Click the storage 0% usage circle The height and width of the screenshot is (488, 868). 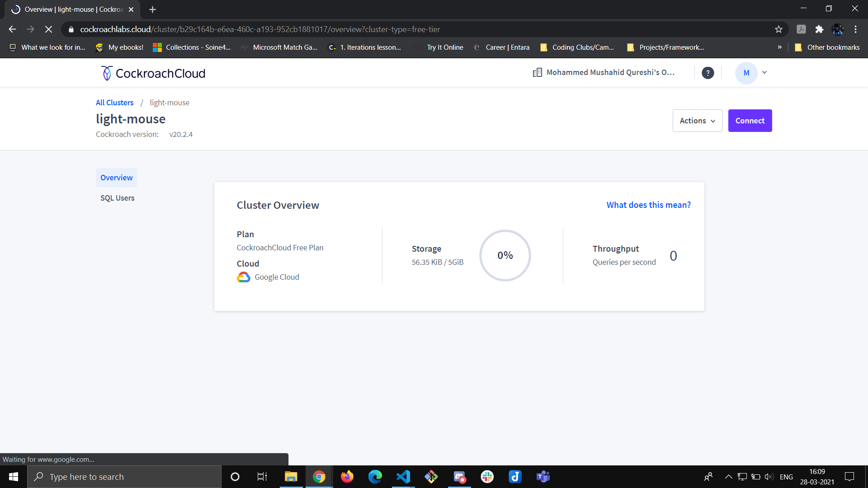[505, 255]
